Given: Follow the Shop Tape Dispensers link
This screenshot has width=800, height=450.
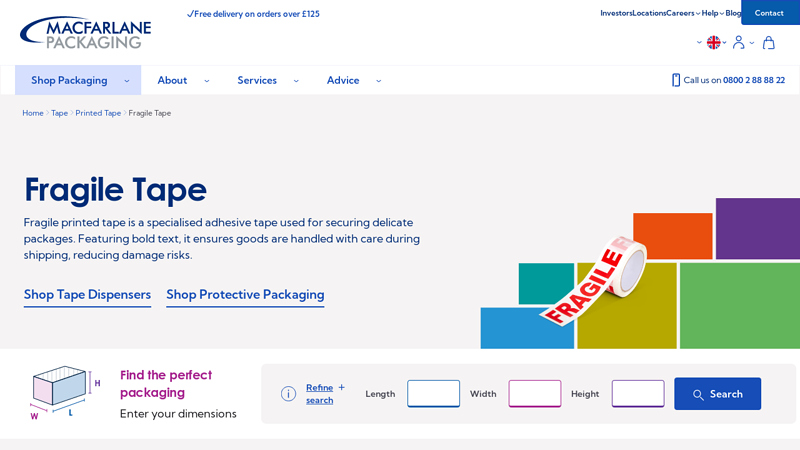Looking at the screenshot, I should [x=87, y=294].
